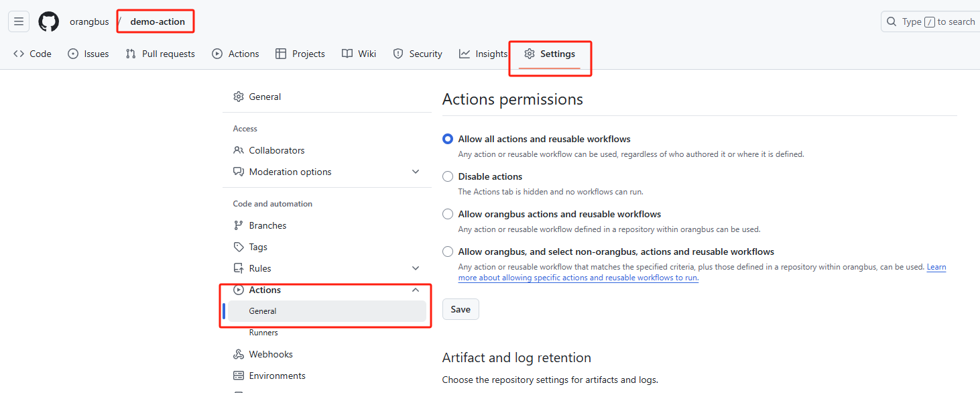Select the Disable actions radio button
The image size is (980, 393).
click(448, 176)
